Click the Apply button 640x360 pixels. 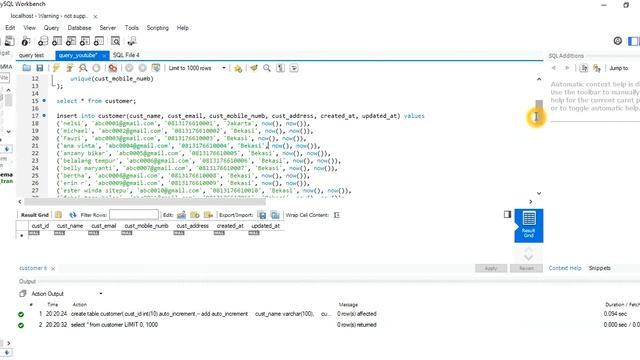491,268
